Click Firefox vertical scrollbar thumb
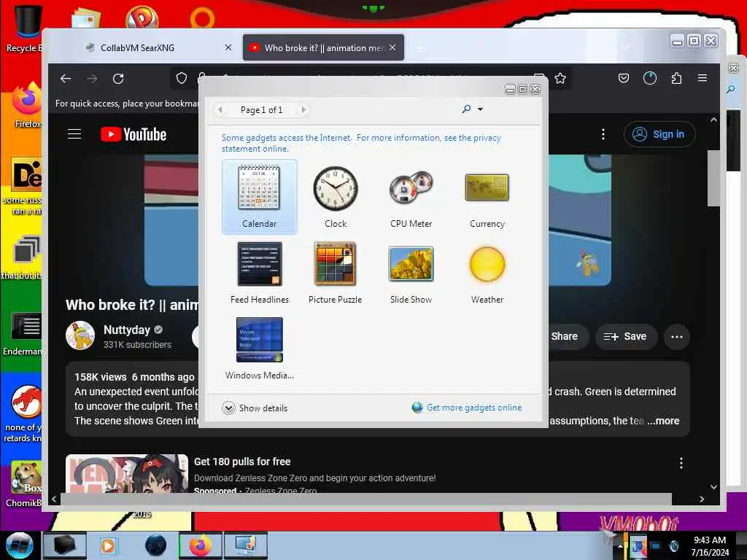Viewport: 747px width, 560px height. (x=713, y=178)
